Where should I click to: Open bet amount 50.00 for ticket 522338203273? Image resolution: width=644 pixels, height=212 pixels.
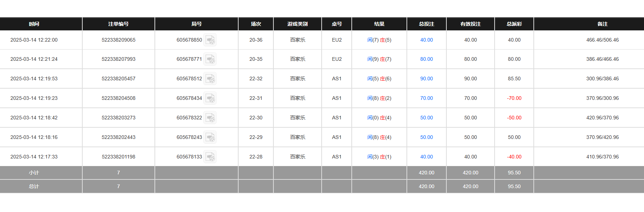tap(426, 118)
